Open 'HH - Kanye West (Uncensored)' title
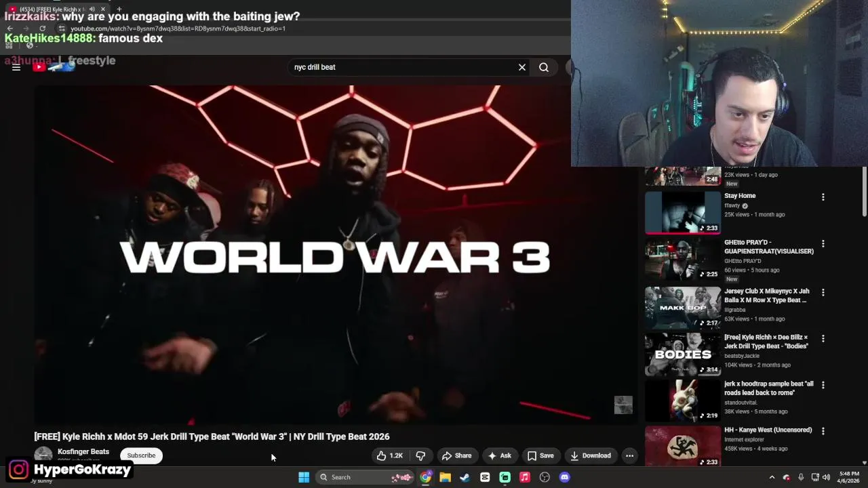868x488 pixels. pos(768,430)
